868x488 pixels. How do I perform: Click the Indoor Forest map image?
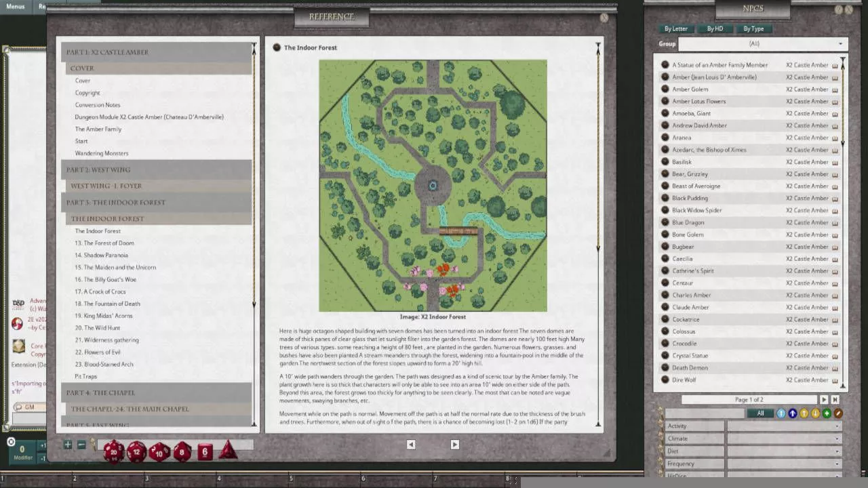pos(433,186)
